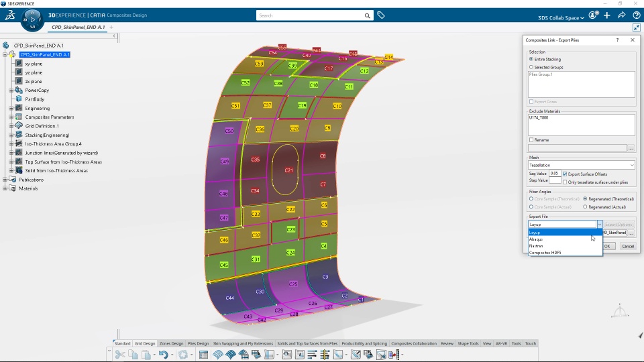This screenshot has height=362, width=644.
Task: Expand the Stacking(Engineering) node
Action: tap(11, 135)
